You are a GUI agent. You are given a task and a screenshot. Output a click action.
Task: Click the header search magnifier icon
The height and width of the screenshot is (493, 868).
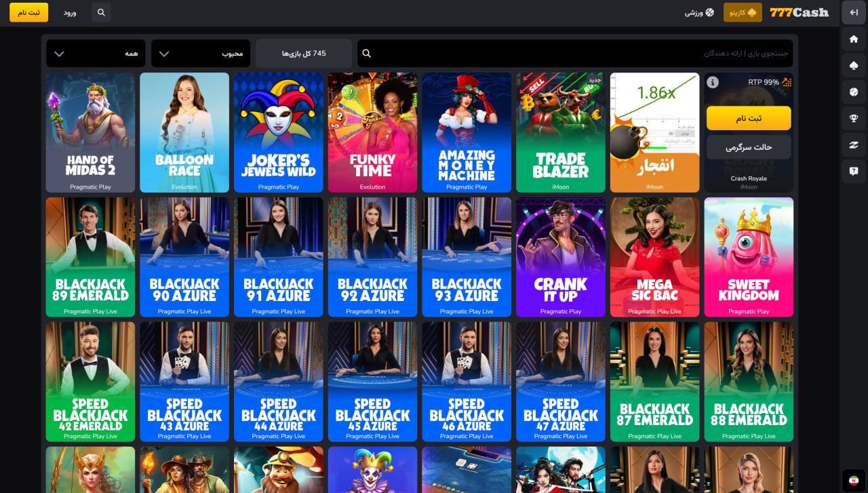click(101, 12)
